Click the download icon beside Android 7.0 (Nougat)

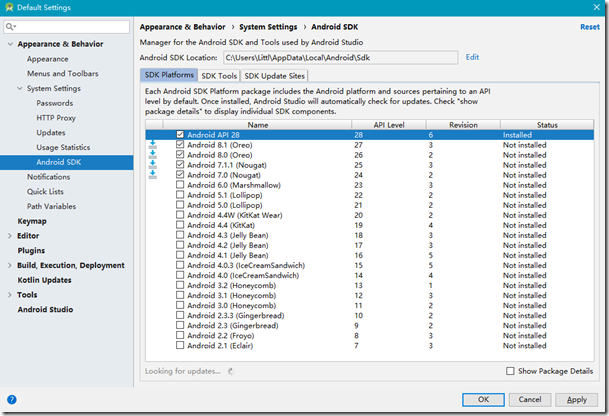pos(153,175)
